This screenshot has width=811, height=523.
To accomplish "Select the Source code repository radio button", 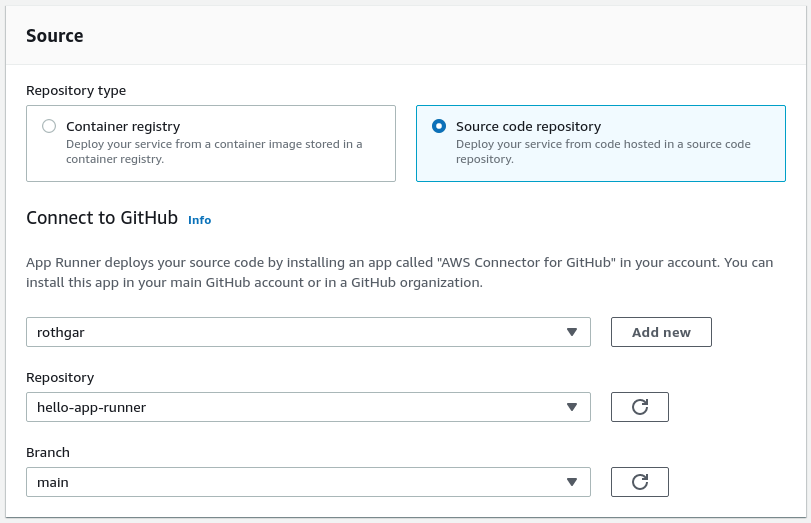I will pyautogui.click(x=439, y=127).
